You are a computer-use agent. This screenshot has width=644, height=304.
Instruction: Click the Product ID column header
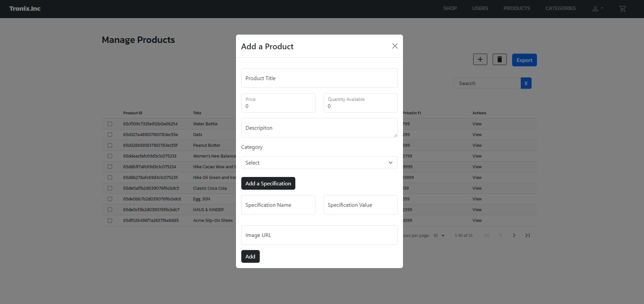point(133,113)
